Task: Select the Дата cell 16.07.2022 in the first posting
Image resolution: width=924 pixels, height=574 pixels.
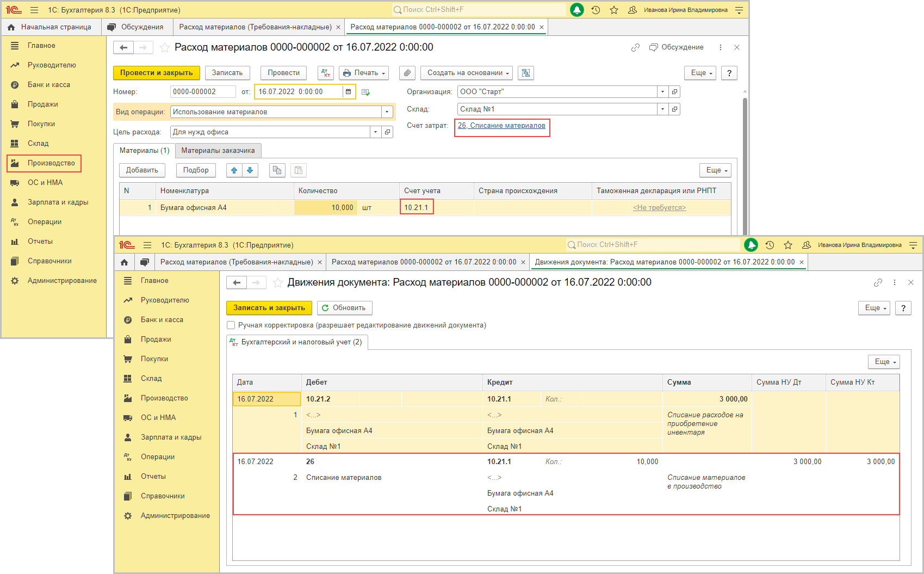Action: (x=266, y=399)
